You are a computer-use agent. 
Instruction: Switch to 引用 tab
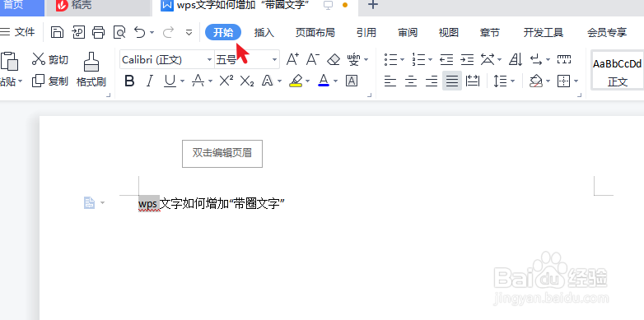pyautogui.click(x=366, y=32)
